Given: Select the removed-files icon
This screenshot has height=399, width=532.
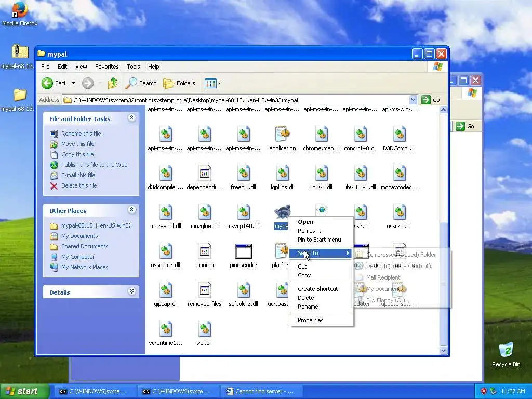Looking at the screenshot, I should (205, 290).
